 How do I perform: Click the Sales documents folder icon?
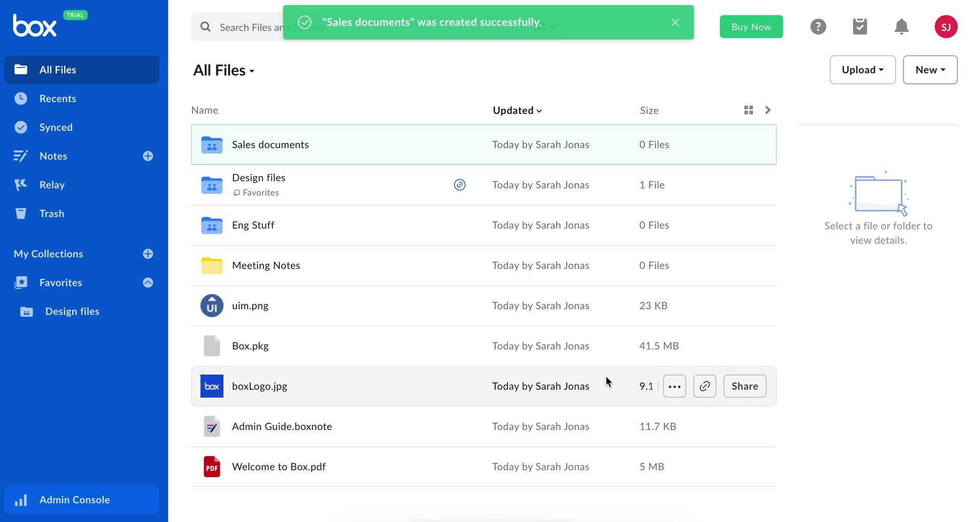click(x=212, y=145)
